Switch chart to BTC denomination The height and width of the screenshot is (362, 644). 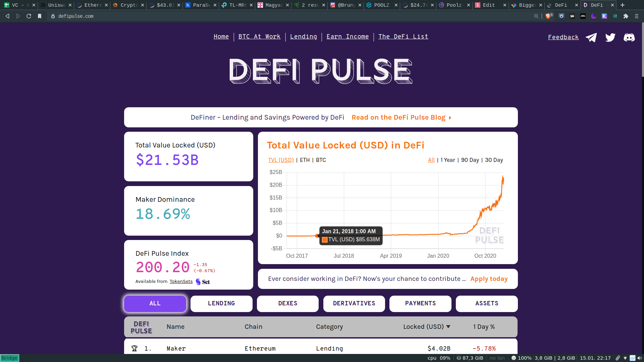(x=321, y=160)
